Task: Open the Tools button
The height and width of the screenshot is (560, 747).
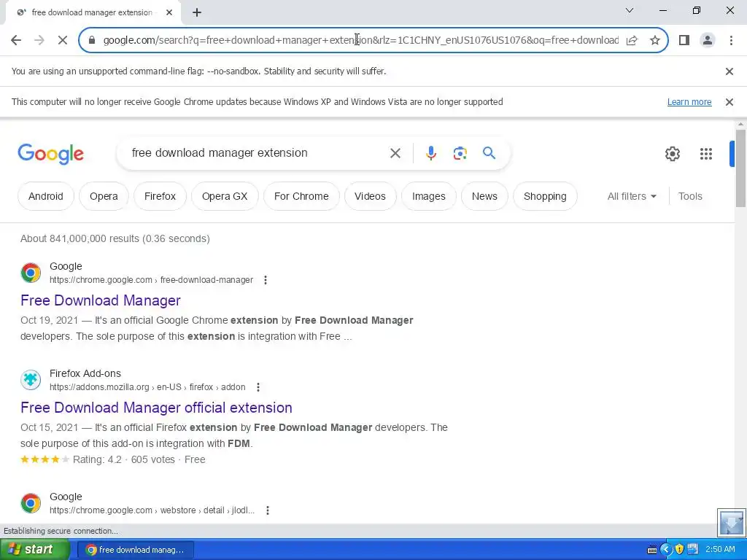Action: pos(690,196)
